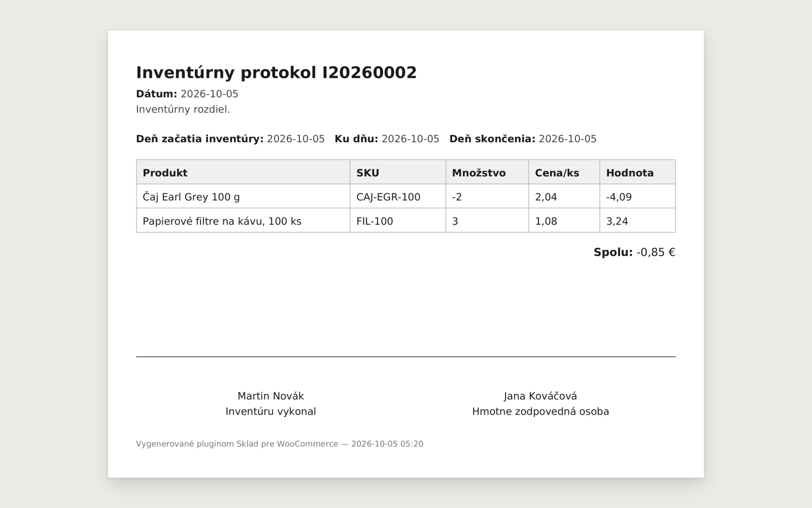Click the name "Jana Kováčová"

coord(540,396)
